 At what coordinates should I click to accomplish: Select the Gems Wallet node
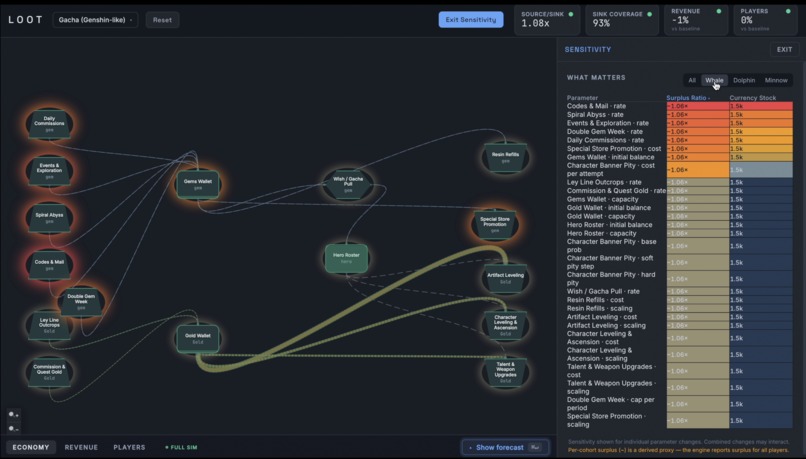[x=197, y=185]
